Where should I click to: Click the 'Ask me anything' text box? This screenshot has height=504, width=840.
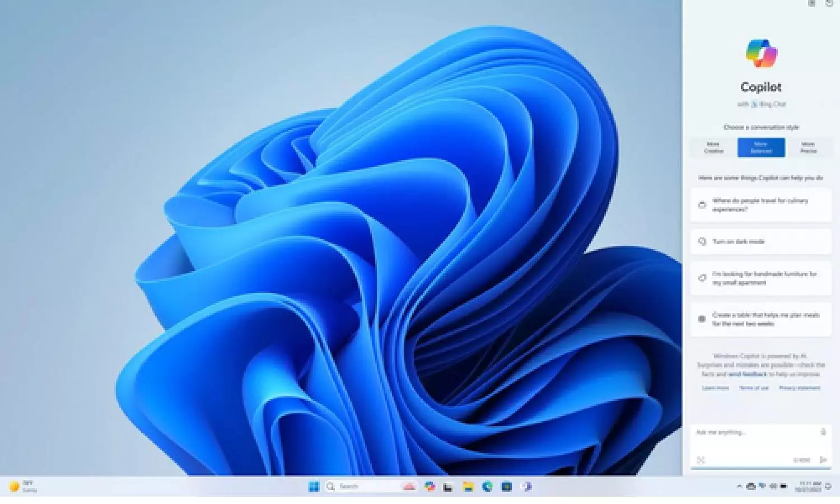point(753,432)
